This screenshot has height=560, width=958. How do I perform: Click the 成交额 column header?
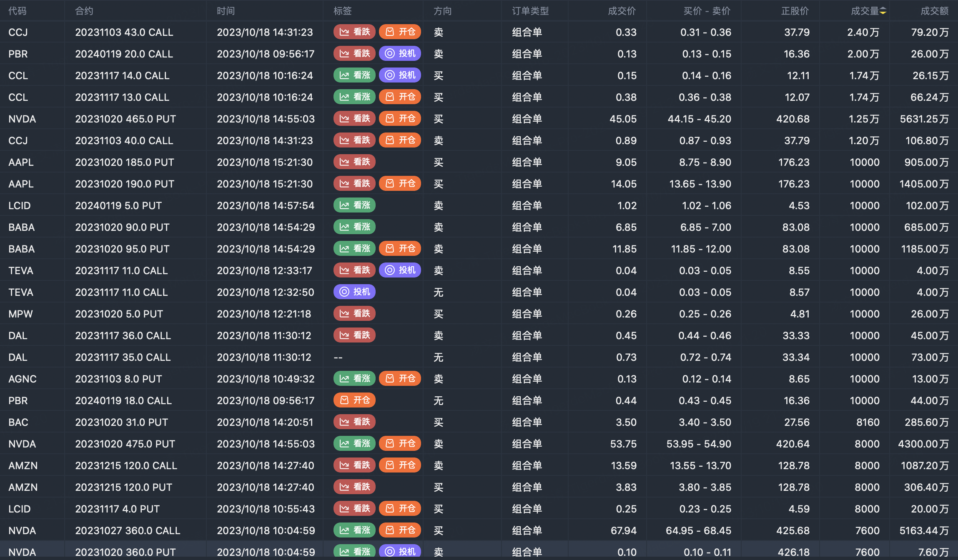click(935, 11)
